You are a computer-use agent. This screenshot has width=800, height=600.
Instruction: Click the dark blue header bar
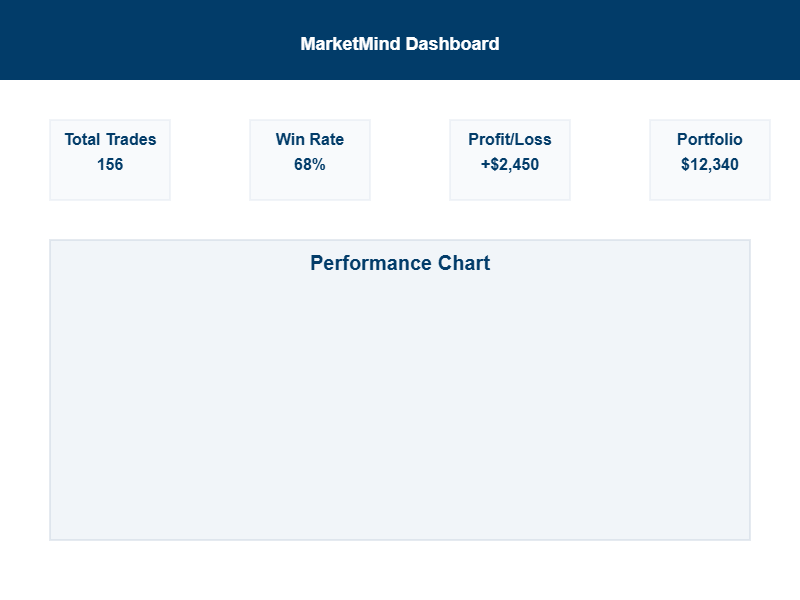point(150,40)
